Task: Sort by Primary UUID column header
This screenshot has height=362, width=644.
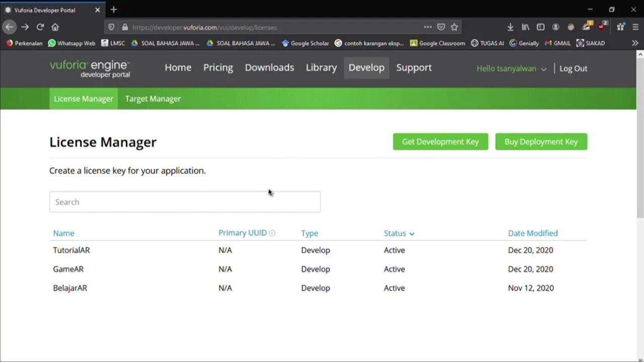Action: 243,233
